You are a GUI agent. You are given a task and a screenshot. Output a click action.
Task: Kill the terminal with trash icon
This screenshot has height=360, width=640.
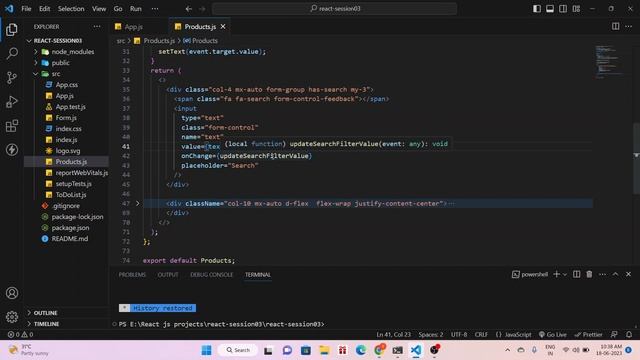point(589,274)
